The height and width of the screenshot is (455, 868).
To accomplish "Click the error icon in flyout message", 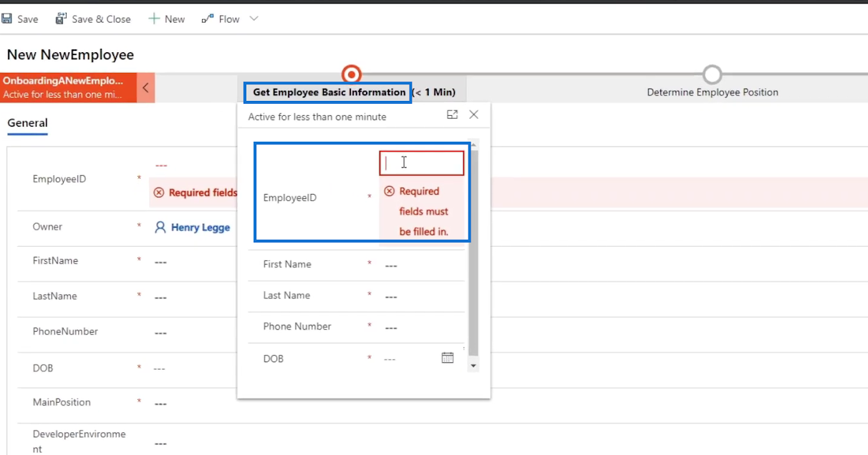I will [x=389, y=191].
